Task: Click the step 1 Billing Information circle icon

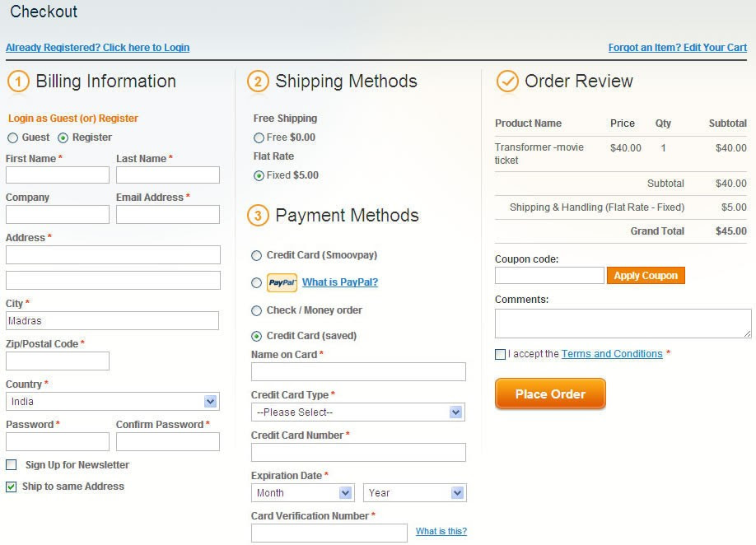Action: (x=18, y=81)
